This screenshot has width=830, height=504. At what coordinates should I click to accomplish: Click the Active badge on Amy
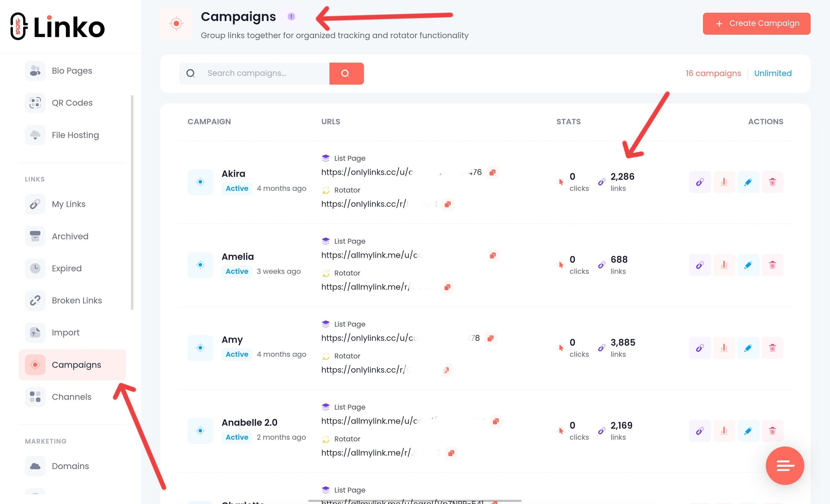237,354
